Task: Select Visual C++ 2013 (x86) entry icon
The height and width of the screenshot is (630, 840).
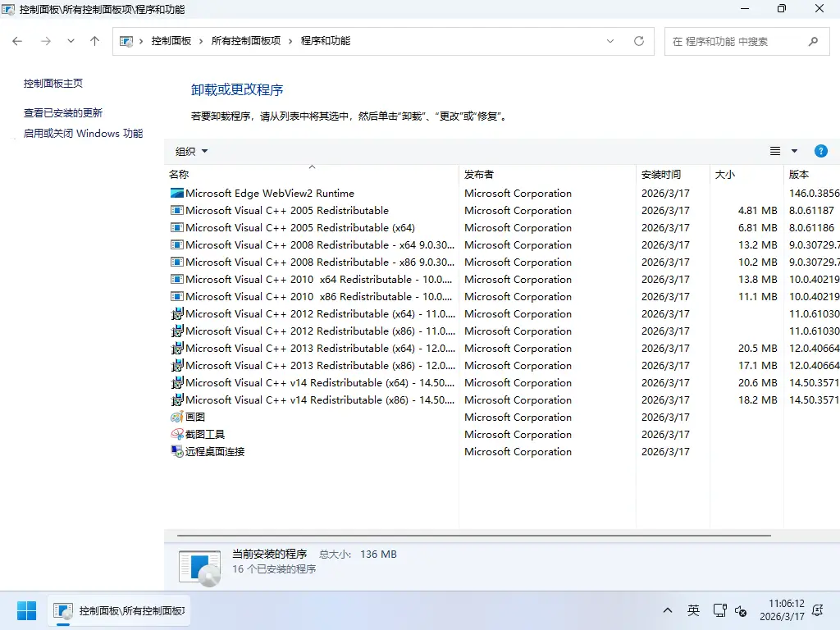Action: 177,365
